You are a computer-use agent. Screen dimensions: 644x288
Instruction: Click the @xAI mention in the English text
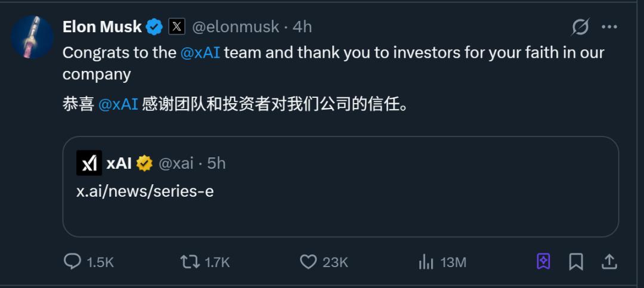click(200, 52)
